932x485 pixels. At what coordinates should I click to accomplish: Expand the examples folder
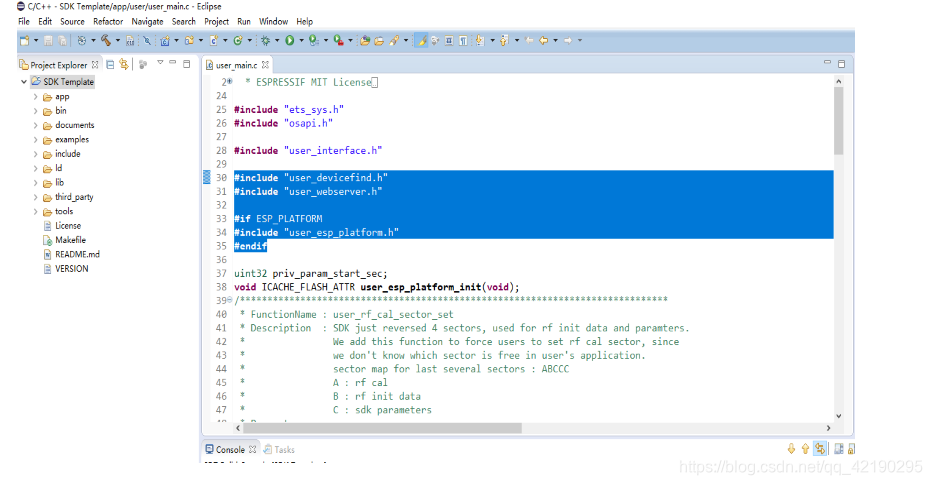coord(35,140)
